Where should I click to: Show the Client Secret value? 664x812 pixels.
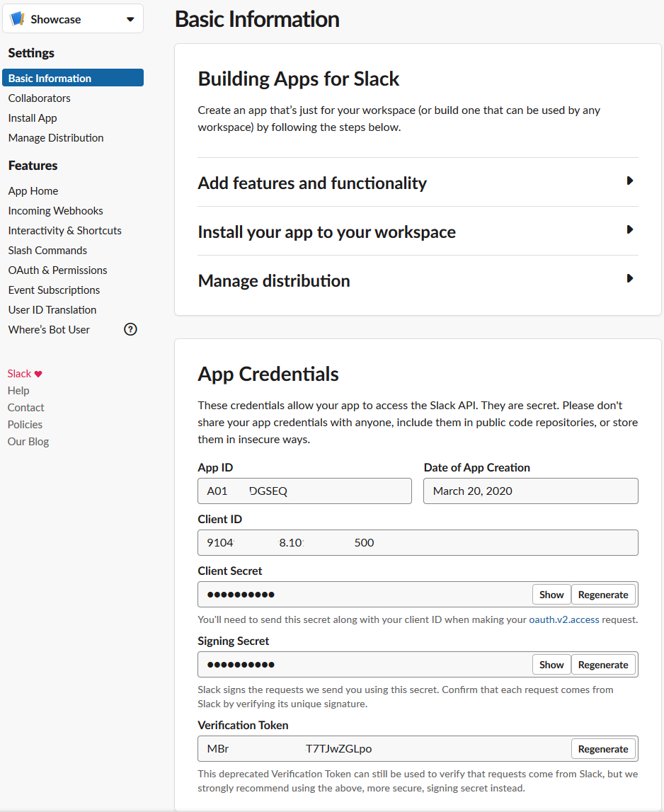coord(551,595)
